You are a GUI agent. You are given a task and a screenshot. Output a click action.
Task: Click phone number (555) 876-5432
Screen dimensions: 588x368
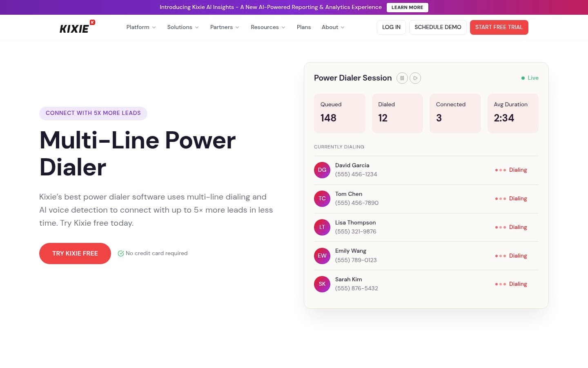click(356, 289)
